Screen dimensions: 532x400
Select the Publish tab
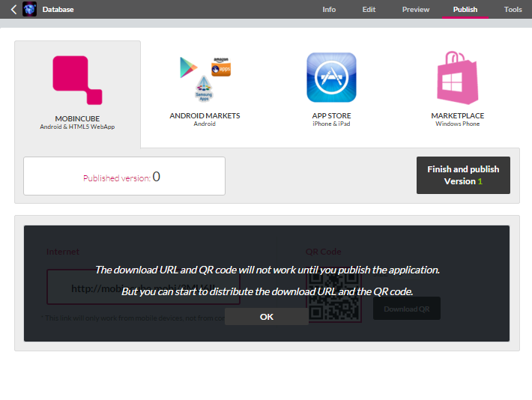(465, 10)
